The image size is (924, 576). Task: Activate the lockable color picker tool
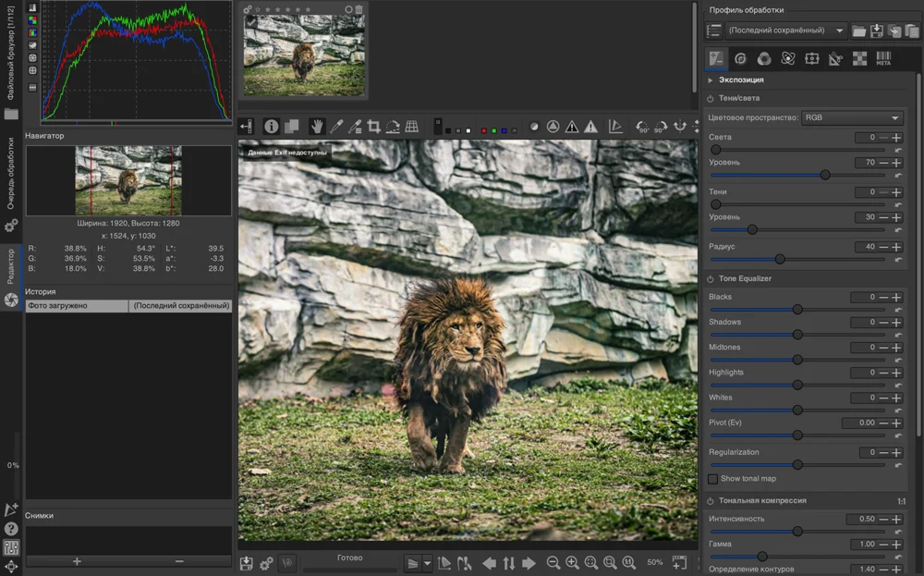(x=355, y=126)
